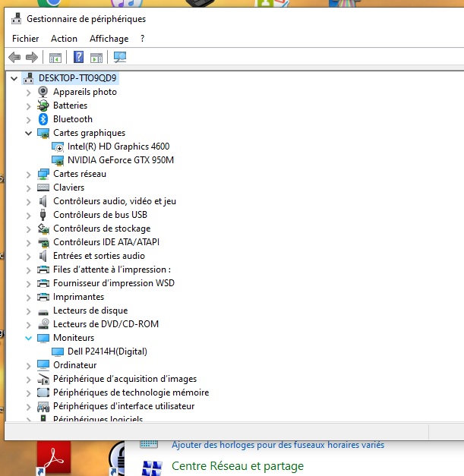Expand the Bluetooth category
The height and width of the screenshot is (476, 464).
(29, 120)
